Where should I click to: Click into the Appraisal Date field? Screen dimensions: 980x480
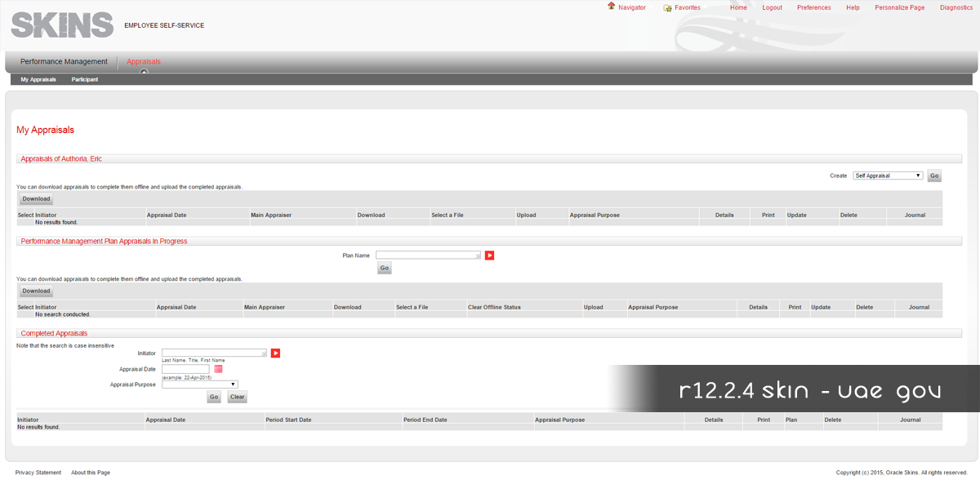185,369
